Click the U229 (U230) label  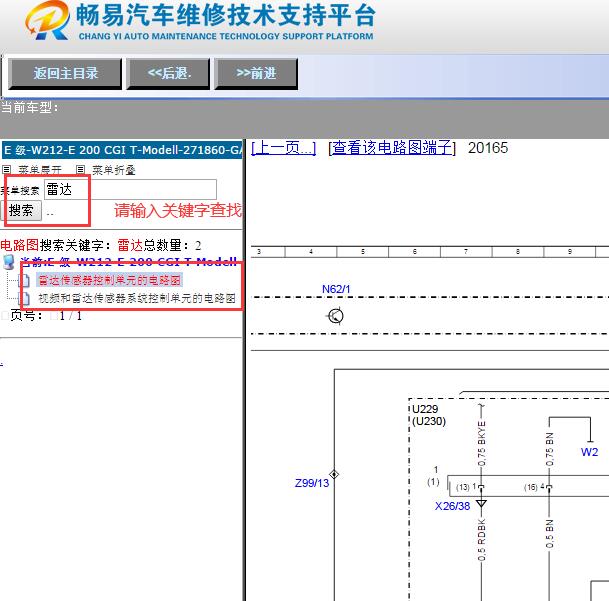(429, 415)
